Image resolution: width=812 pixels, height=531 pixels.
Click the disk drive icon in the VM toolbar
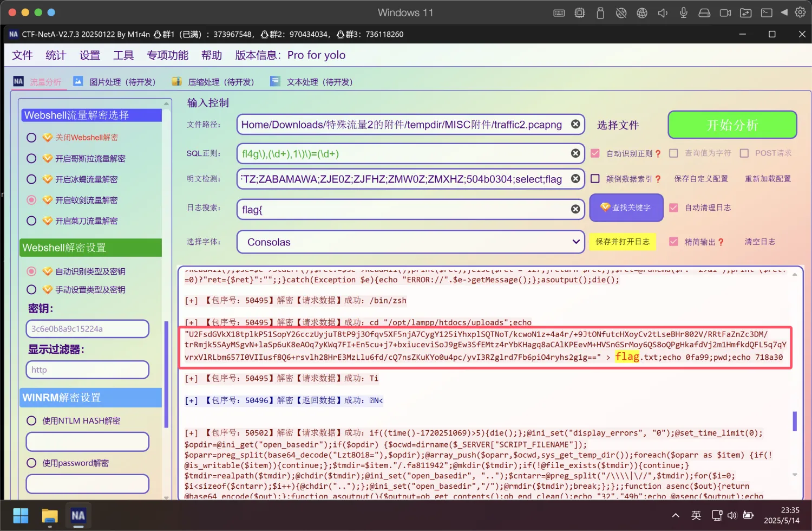click(704, 13)
